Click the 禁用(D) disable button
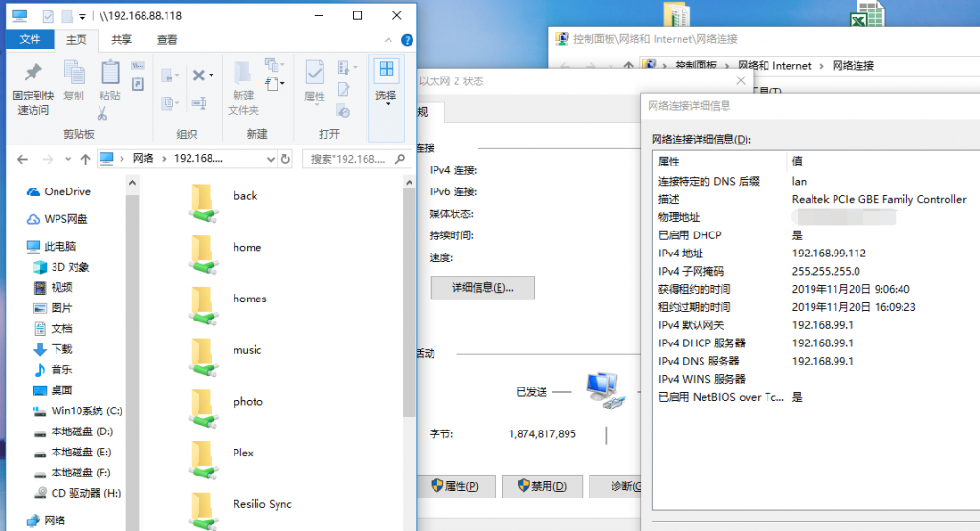Viewport: 980px width, 531px height. 543,486
